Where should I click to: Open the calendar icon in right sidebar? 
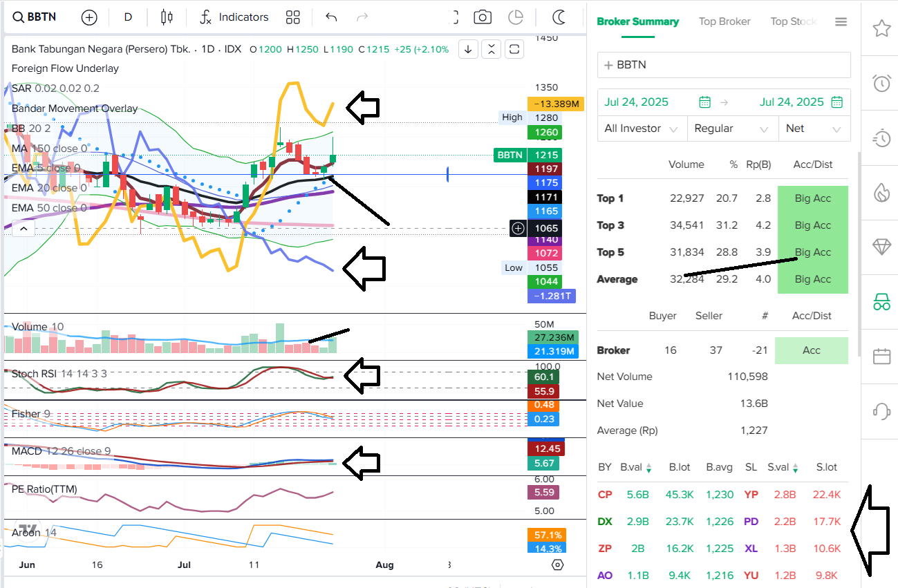[x=881, y=356]
